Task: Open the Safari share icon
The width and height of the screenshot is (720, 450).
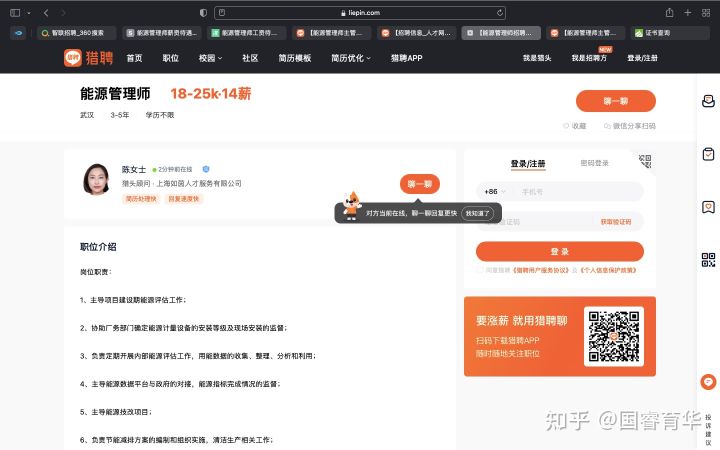Action: point(669,13)
